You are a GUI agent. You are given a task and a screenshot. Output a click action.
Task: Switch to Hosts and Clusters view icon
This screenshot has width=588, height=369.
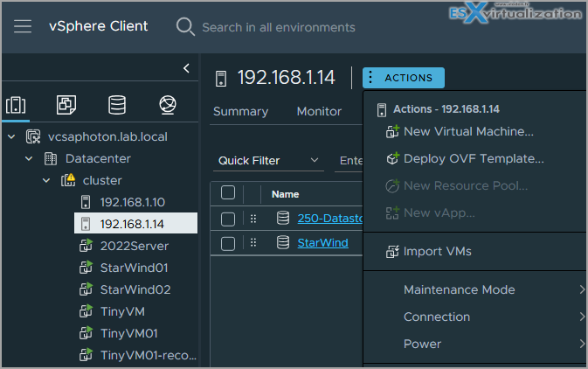[x=16, y=105]
